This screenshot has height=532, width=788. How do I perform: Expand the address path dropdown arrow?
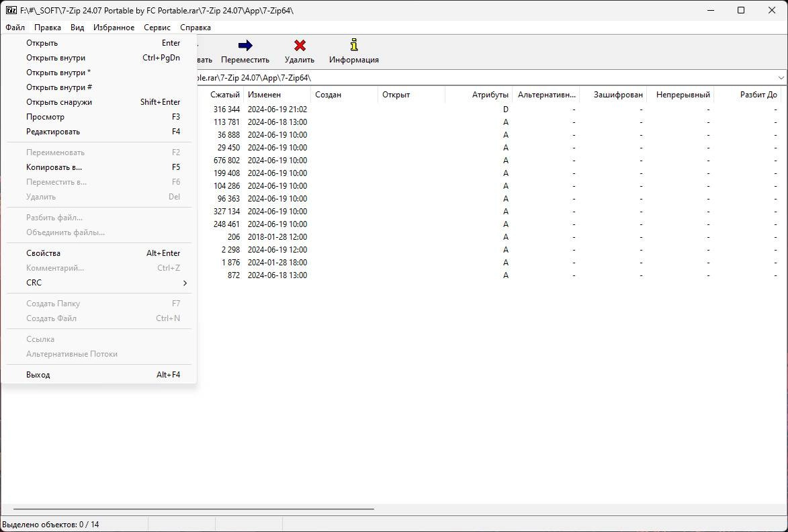[781, 78]
